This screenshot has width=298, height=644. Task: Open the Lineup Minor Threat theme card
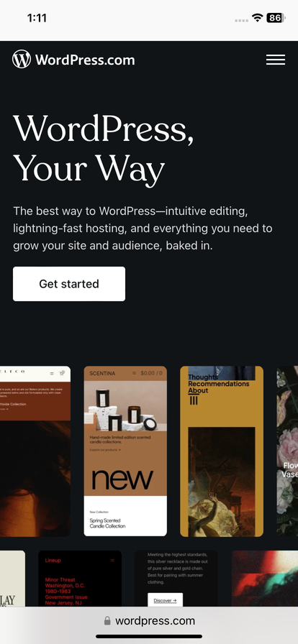pos(80,579)
